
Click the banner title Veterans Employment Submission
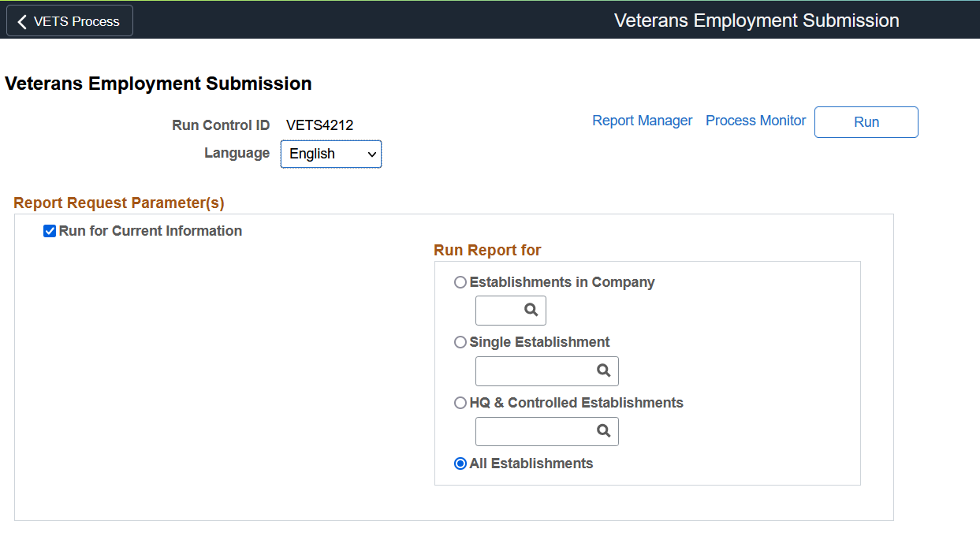756,20
